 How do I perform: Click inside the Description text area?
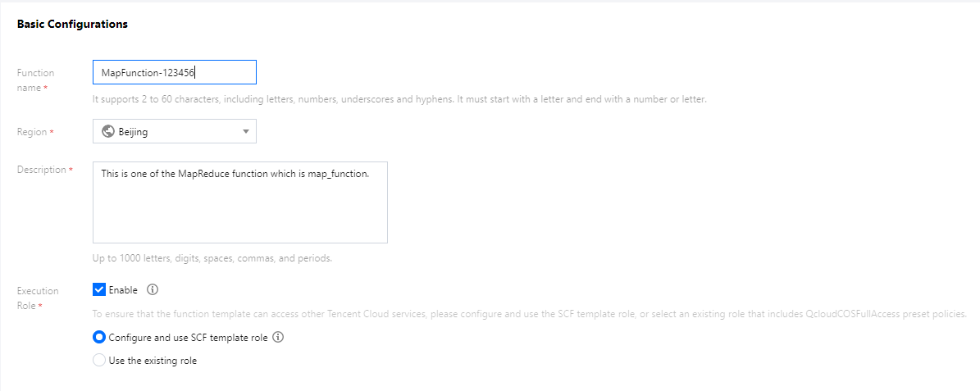pyautogui.click(x=240, y=202)
